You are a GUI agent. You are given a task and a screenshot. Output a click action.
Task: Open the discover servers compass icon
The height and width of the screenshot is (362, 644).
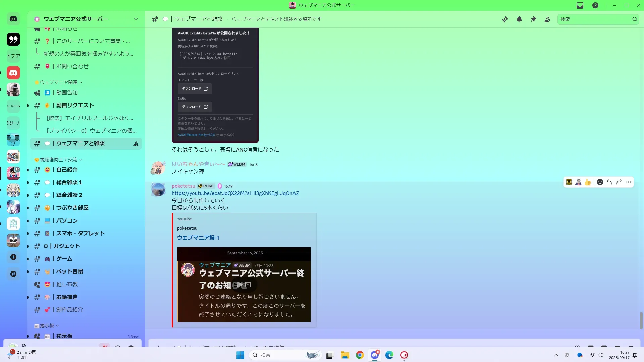13,274
